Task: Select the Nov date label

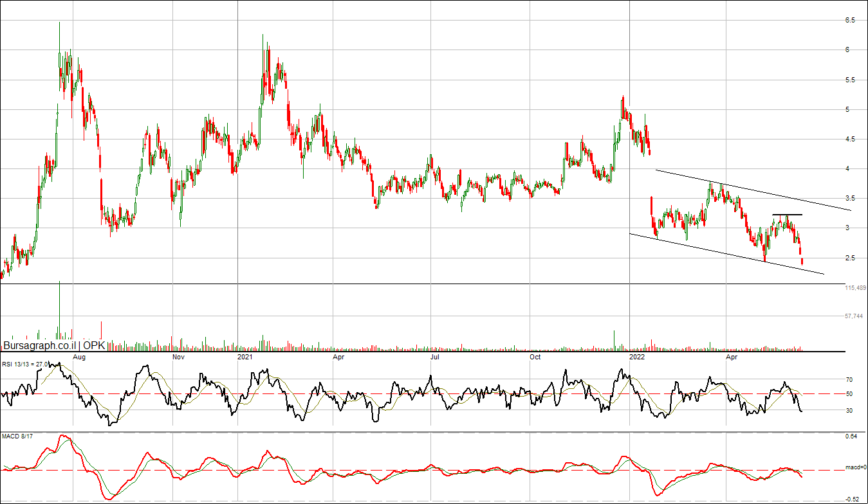Action: (179, 356)
